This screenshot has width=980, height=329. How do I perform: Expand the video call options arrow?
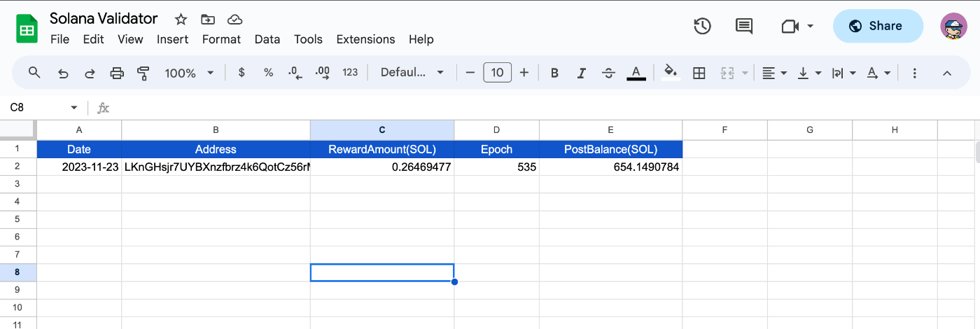[x=811, y=26]
